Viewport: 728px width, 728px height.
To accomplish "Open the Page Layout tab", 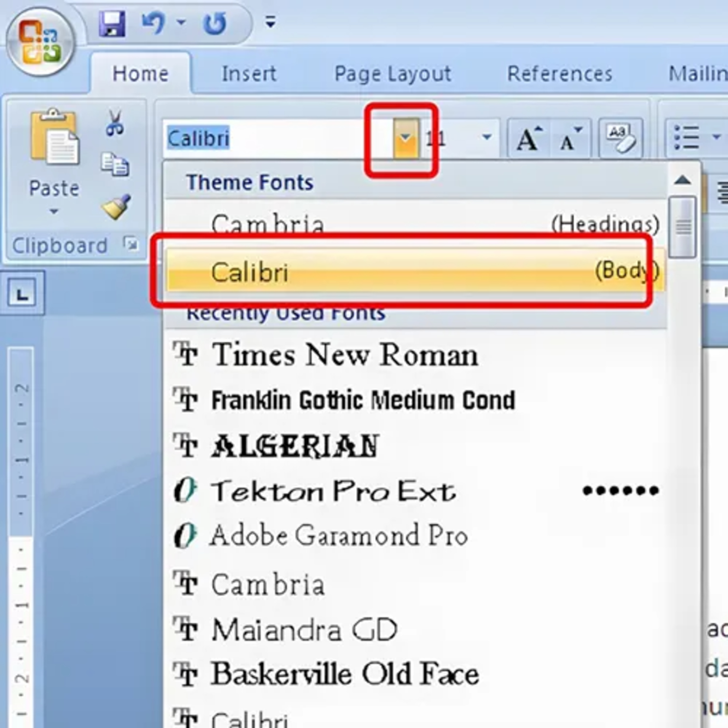I will click(393, 74).
